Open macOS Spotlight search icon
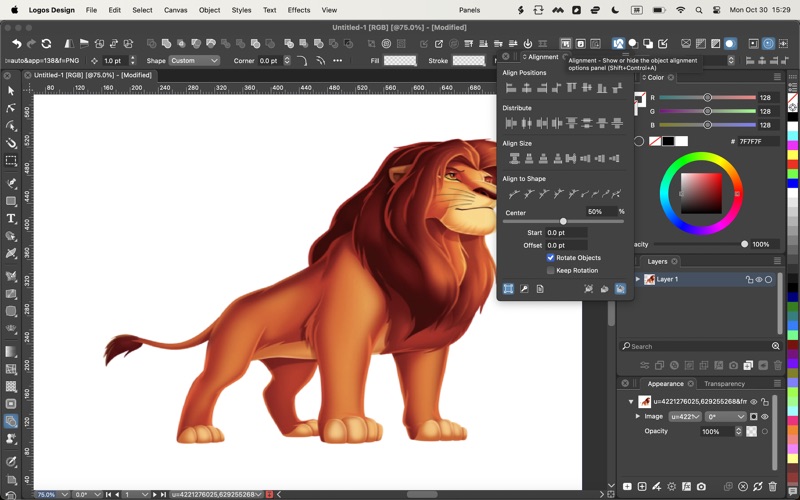800x500 pixels. tap(698, 10)
